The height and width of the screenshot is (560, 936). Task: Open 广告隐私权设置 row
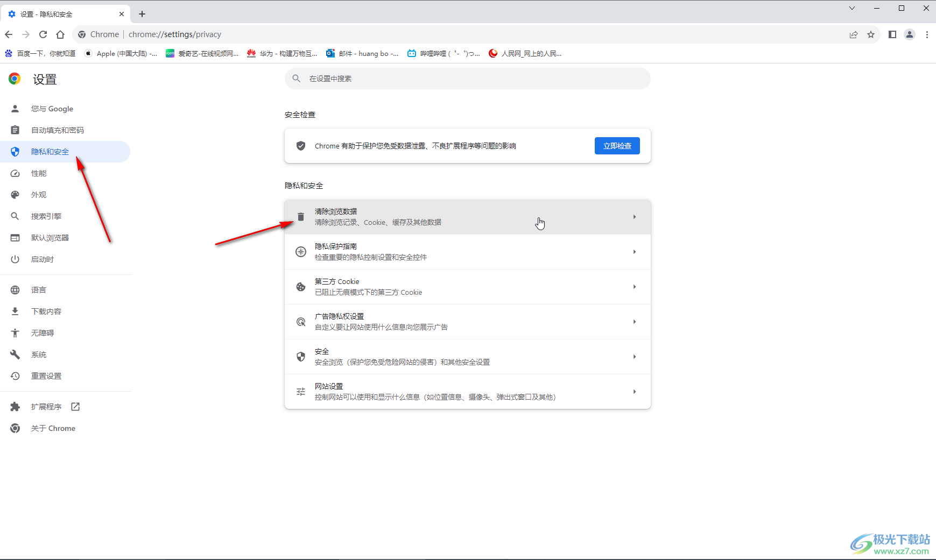467,322
